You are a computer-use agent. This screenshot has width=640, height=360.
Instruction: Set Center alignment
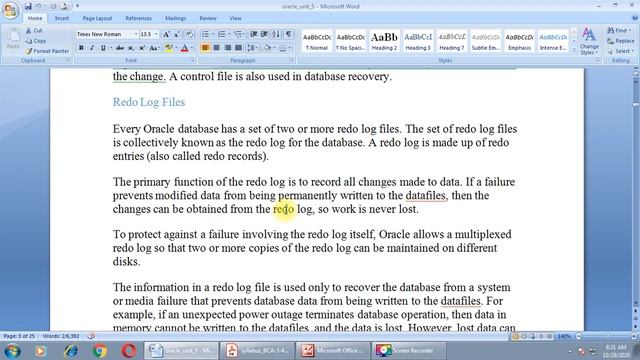pos(216,48)
